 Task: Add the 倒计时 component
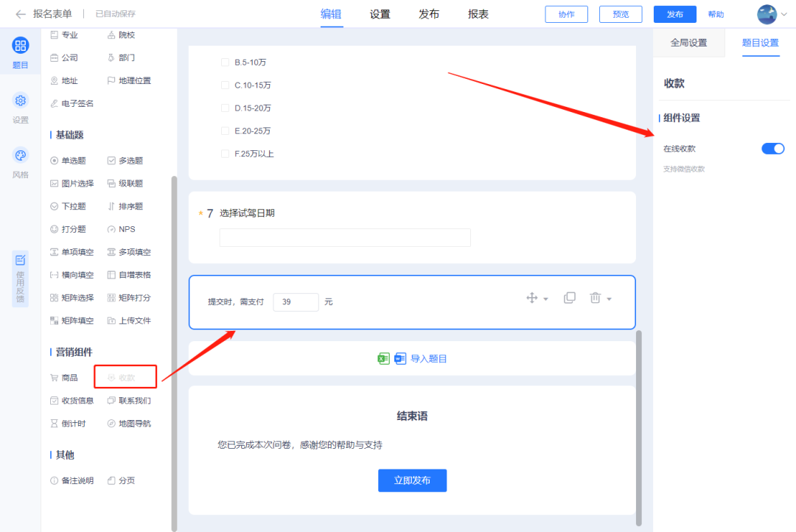[x=68, y=424]
